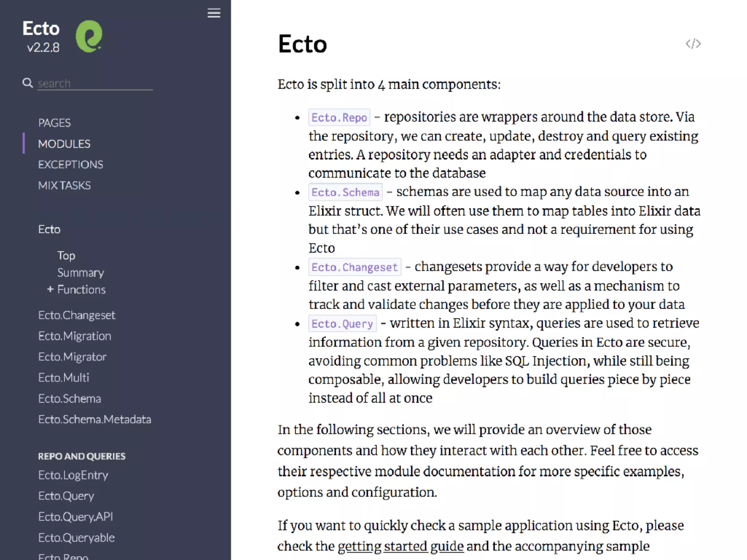The height and width of the screenshot is (560, 747).
Task: Switch to the PAGES tab
Action: (x=54, y=123)
